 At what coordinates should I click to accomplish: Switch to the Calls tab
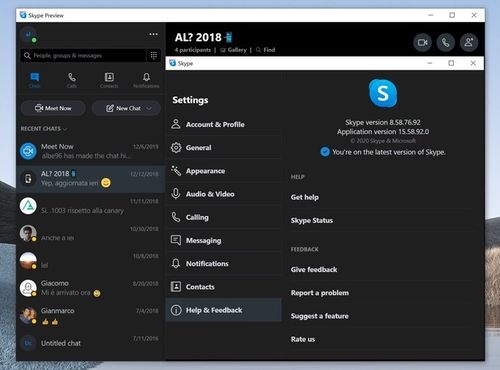(x=72, y=80)
